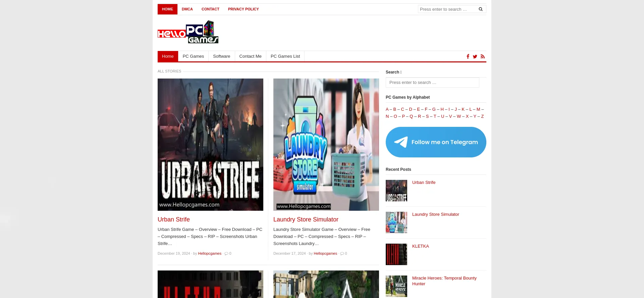Viewport: 644px width, 298px height.
Task: Open games starting with letter Q
Action: (x=411, y=116)
